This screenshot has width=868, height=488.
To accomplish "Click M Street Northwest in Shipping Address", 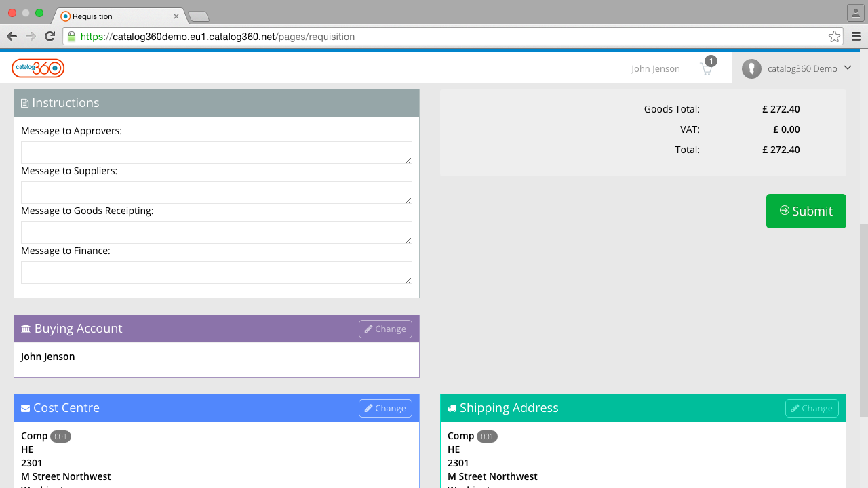I will point(493,476).
